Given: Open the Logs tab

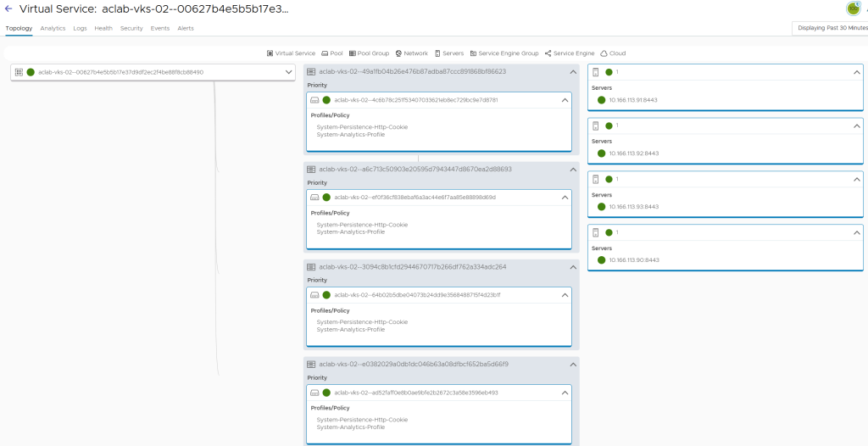Looking at the screenshot, I should click(80, 28).
